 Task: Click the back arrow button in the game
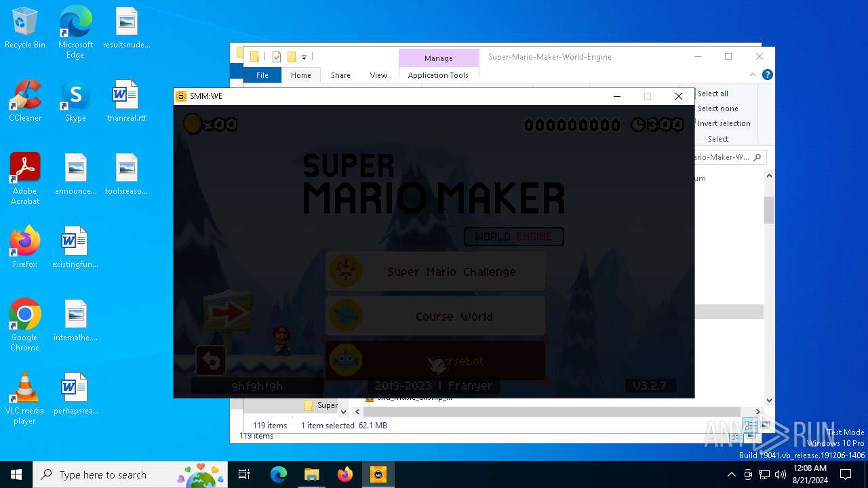[211, 361]
